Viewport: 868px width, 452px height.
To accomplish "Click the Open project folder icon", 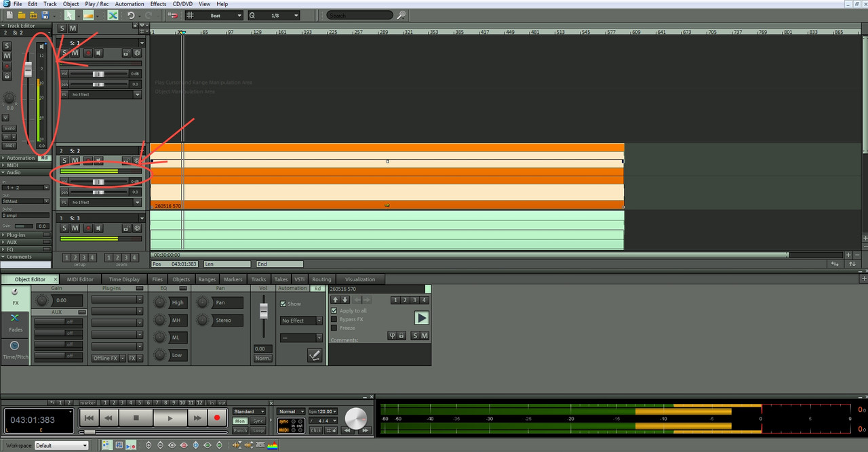I will click(21, 15).
